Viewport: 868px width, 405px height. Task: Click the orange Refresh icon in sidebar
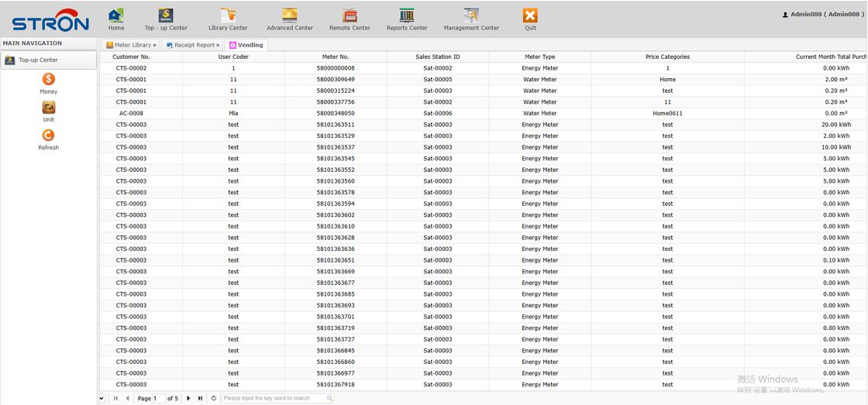tap(49, 136)
